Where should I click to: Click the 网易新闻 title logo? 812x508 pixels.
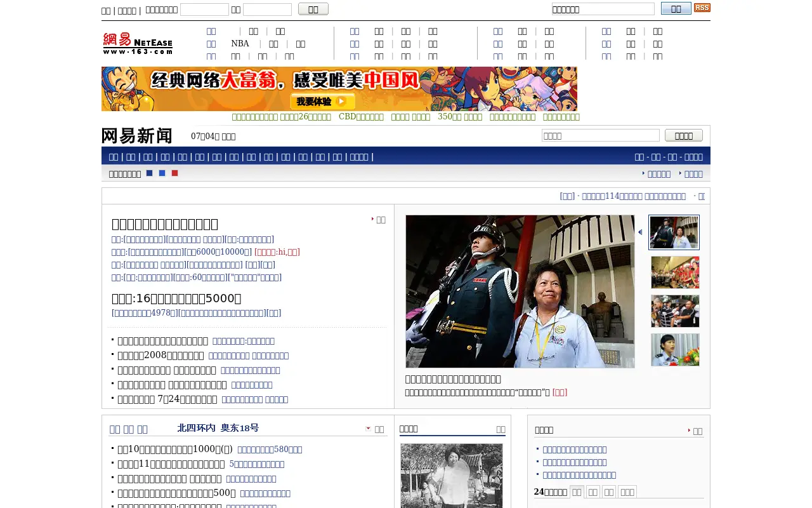137,136
